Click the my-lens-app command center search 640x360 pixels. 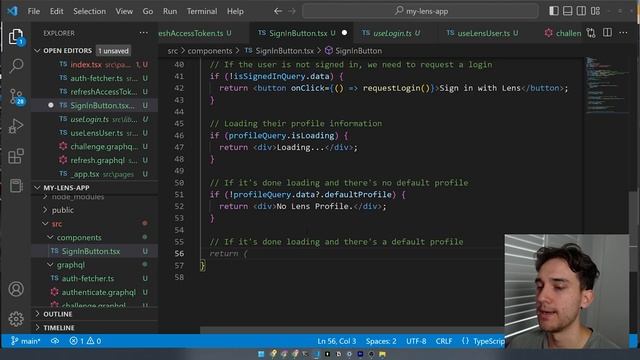click(420, 11)
